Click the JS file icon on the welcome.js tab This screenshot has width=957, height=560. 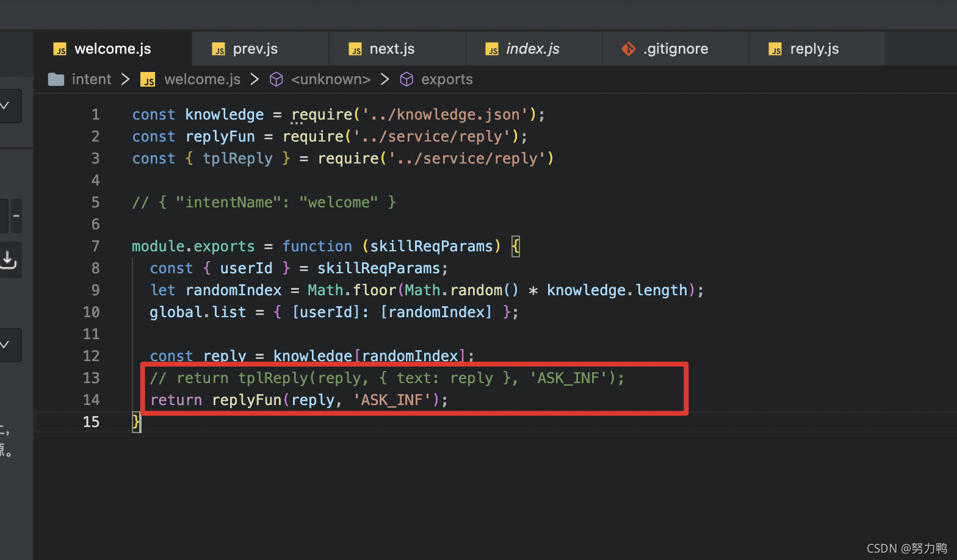(x=60, y=49)
